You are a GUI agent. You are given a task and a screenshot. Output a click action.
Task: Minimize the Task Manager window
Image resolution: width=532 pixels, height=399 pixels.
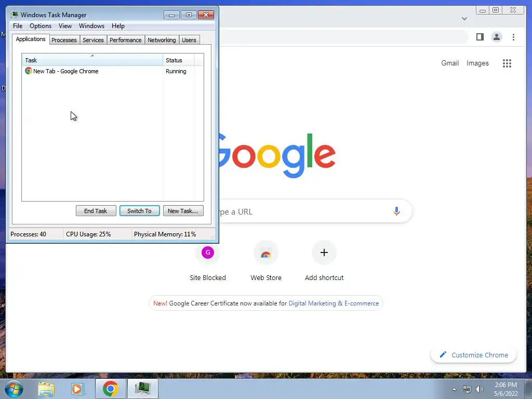point(171,15)
